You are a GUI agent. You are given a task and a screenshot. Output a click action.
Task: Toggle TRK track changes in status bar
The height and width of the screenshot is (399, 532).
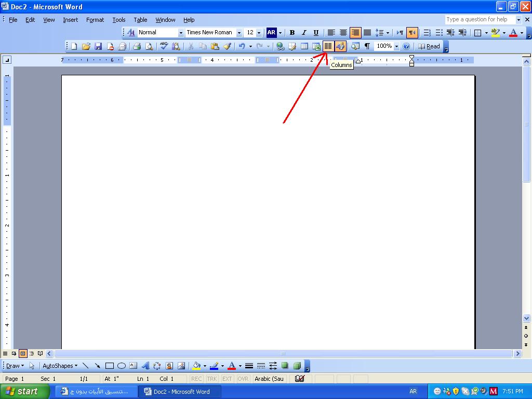(212, 379)
